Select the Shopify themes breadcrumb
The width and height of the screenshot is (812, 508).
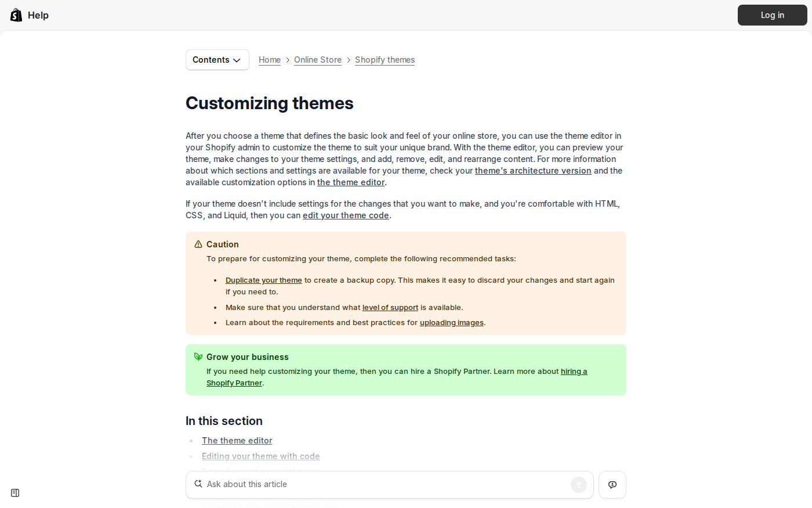[385, 59]
